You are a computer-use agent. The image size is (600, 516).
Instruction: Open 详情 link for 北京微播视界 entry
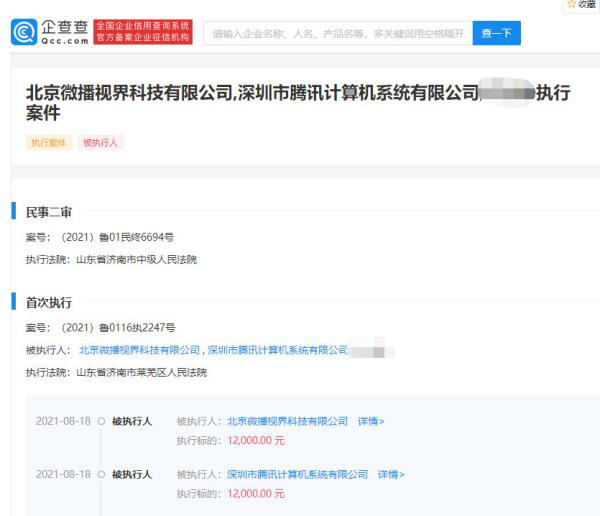371,421
